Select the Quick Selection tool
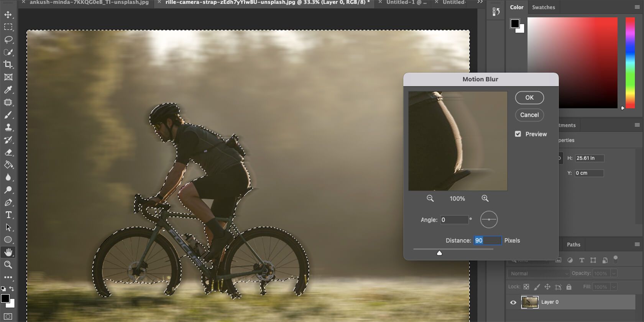 8,52
